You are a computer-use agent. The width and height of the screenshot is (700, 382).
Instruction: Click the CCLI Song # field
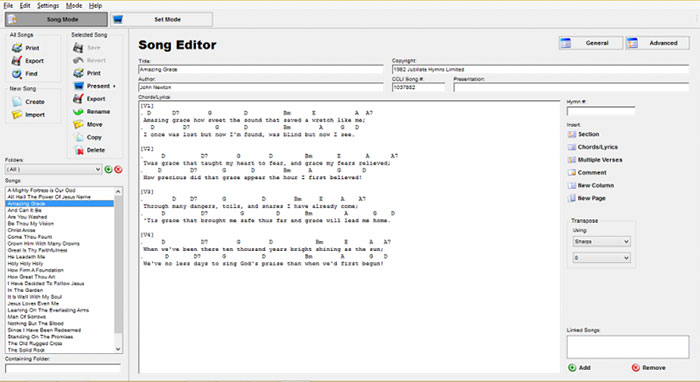(418, 87)
